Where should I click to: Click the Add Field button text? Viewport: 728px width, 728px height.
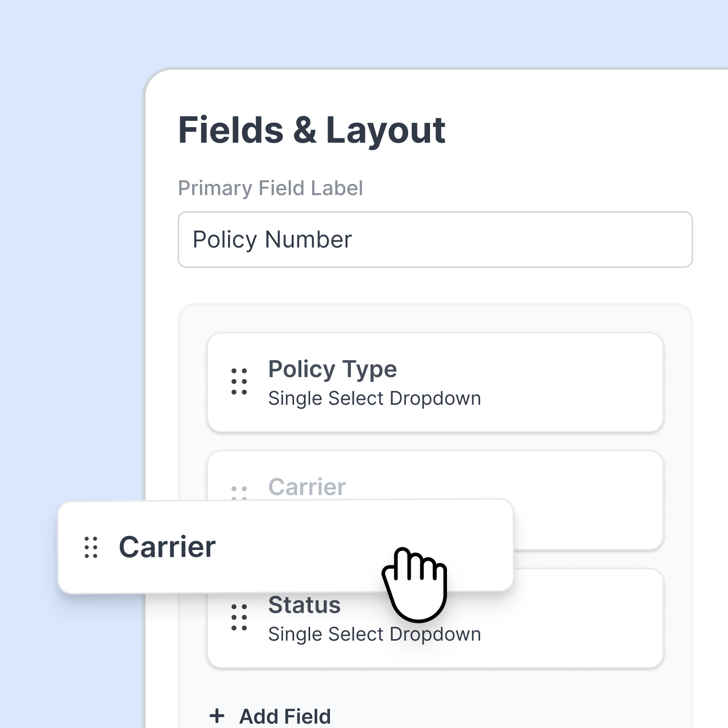[x=285, y=716]
